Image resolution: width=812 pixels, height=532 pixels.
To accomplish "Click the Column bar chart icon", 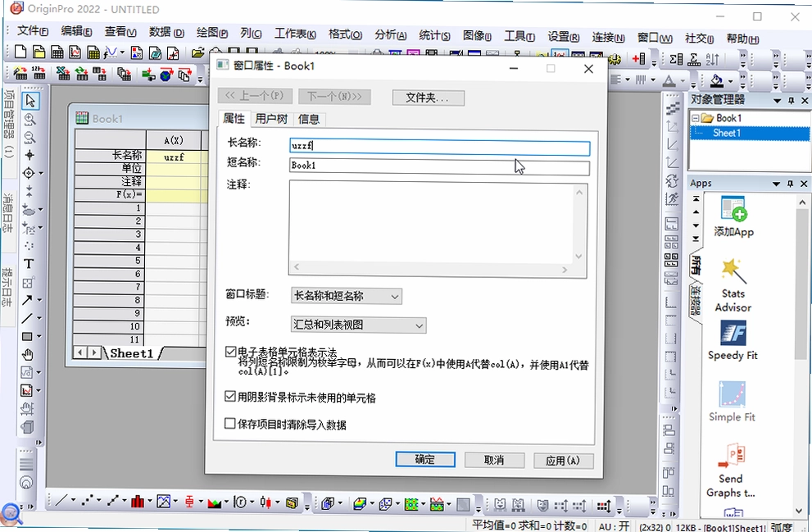I will (x=137, y=501).
